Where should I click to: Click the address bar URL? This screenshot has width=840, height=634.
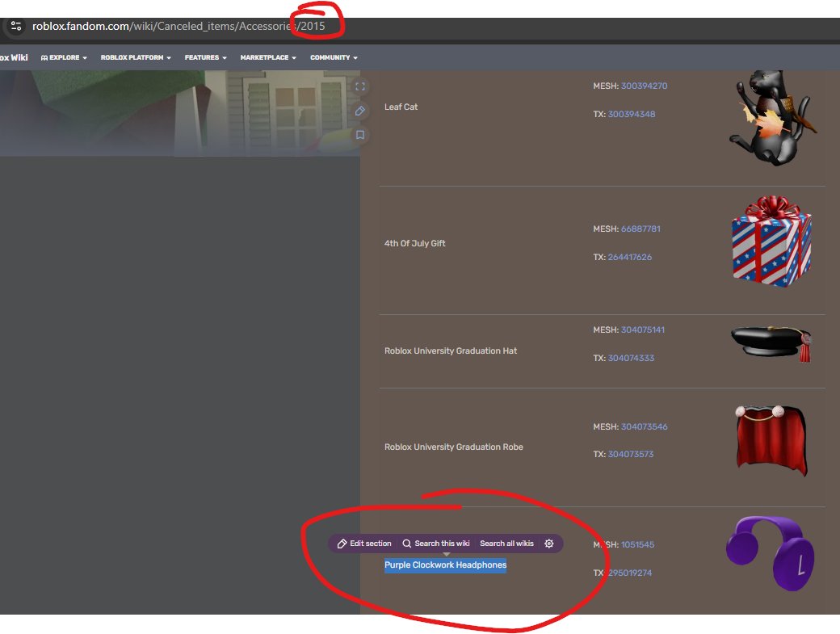[178, 26]
